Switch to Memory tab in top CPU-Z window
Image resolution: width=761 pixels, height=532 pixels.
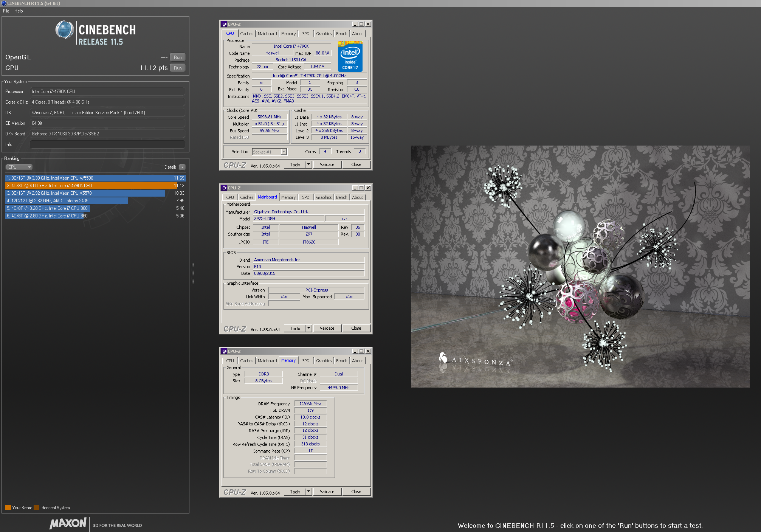point(288,34)
